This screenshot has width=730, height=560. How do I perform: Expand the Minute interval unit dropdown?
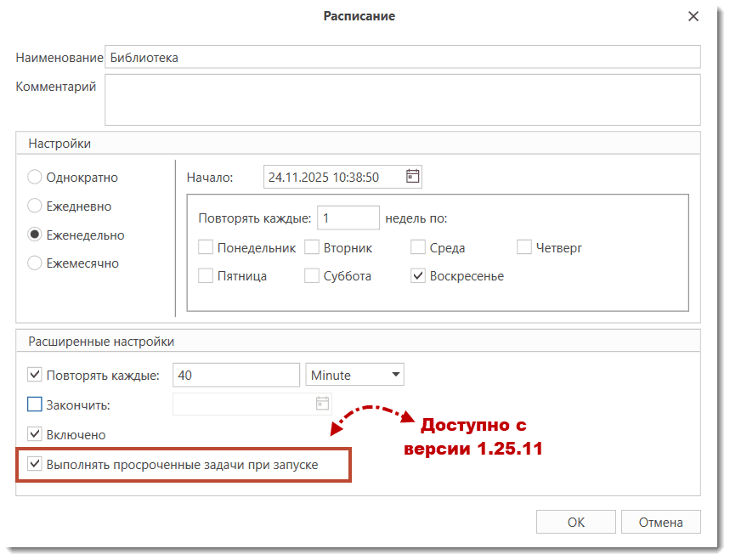395,375
